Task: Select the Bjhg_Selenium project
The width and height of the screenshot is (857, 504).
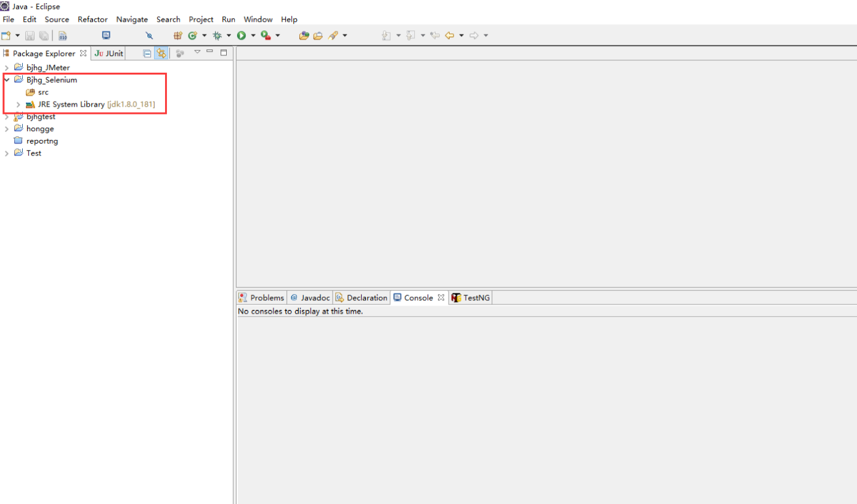Action: [x=51, y=80]
